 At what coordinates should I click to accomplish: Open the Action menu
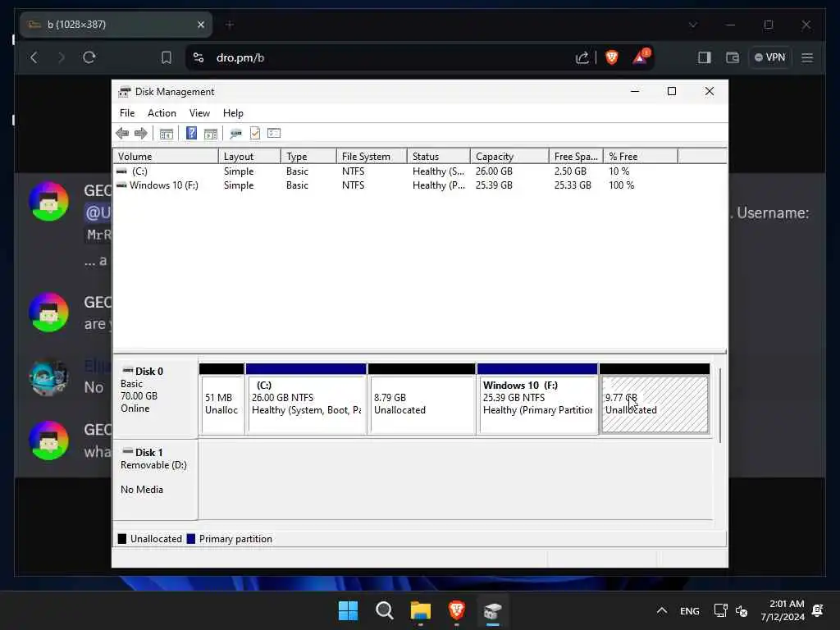pyautogui.click(x=162, y=113)
